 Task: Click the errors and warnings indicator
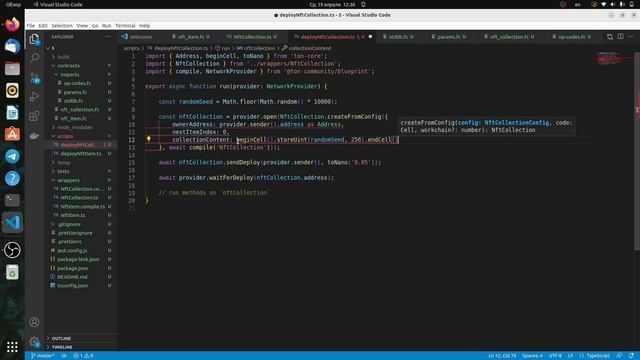[x=83, y=356]
